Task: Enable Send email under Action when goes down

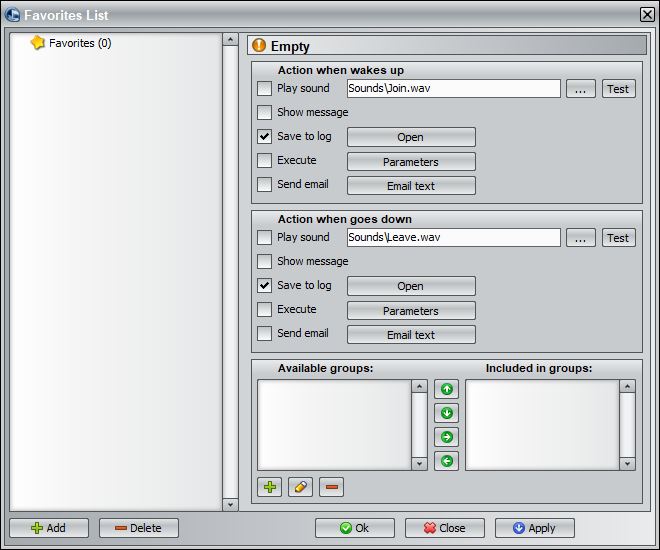Action: click(x=264, y=333)
